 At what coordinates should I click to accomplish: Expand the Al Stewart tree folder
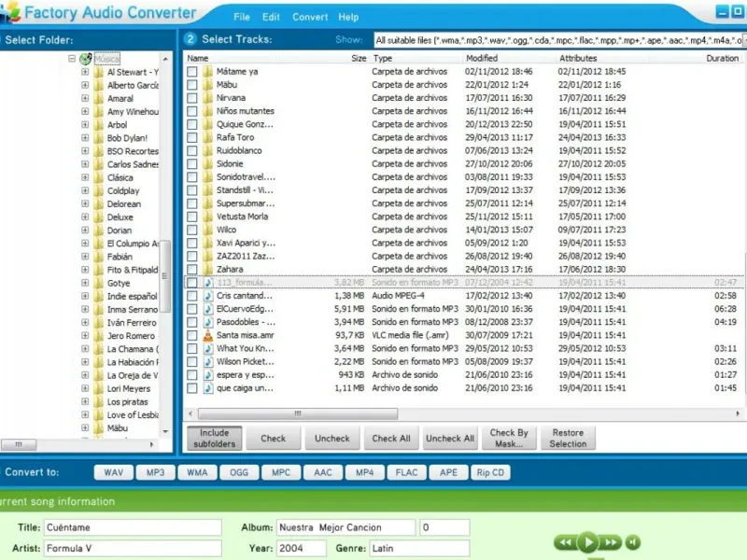coord(85,72)
